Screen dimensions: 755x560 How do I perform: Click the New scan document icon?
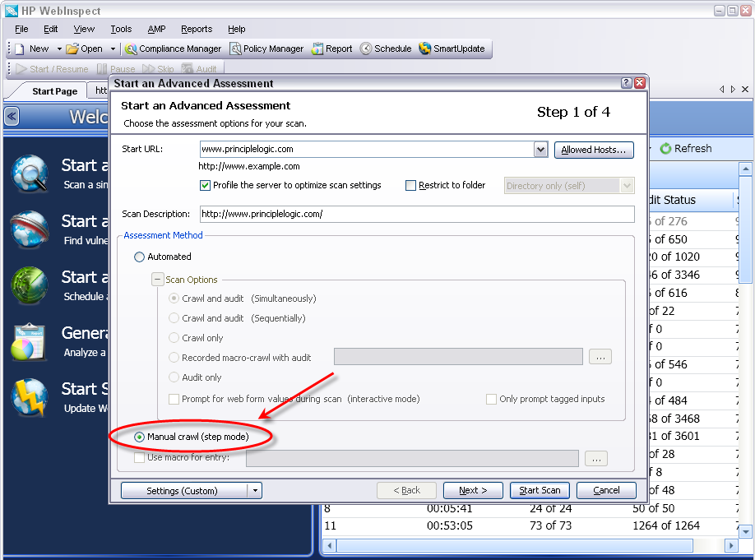coord(19,49)
